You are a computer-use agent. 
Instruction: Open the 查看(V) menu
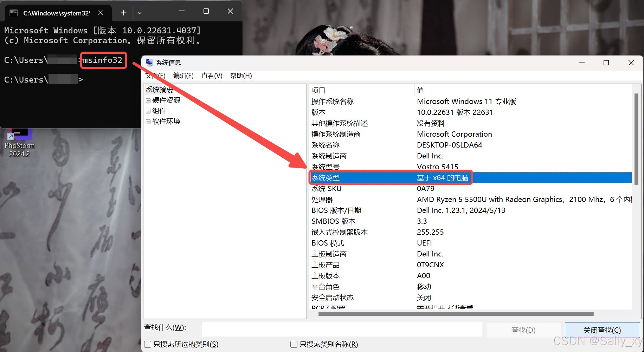click(x=212, y=76)
